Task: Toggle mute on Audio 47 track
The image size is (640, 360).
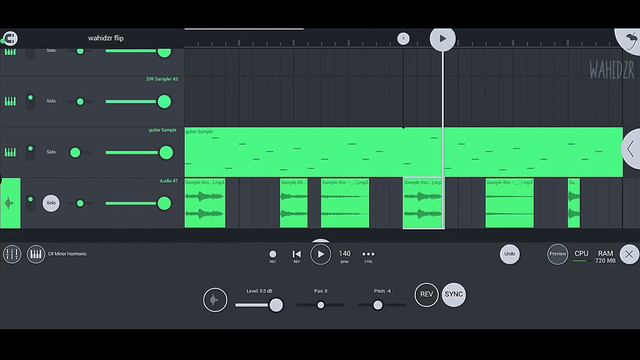Action: pyautogui.click(x=30, y=203)
